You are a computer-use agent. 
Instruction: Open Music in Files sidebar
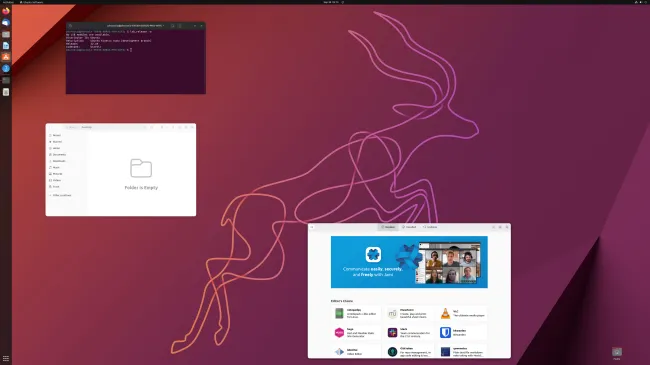pyautogui.click(x=56, y=168)
